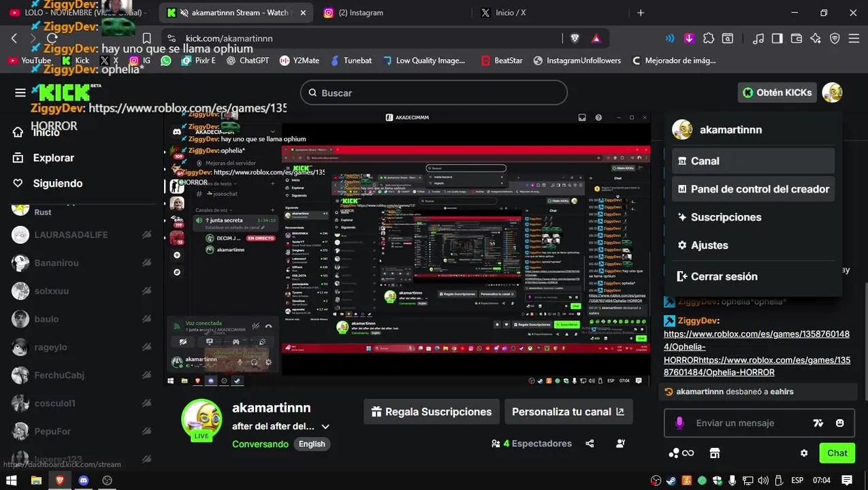The height and width of the screenshot is (490, 868).
Task: Open Roblox Ophelia-HORROR link in chat
Action: click(756, 353)
